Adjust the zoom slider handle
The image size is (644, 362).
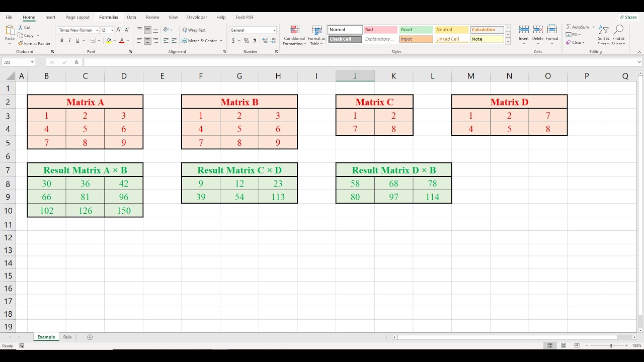pyautogui.click(x=611, y=346)
